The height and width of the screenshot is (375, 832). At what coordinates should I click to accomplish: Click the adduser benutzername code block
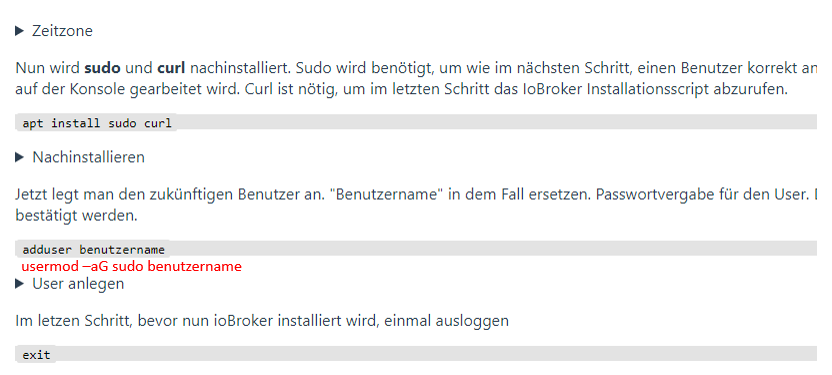pyautogui.click(x=416, y=249)
